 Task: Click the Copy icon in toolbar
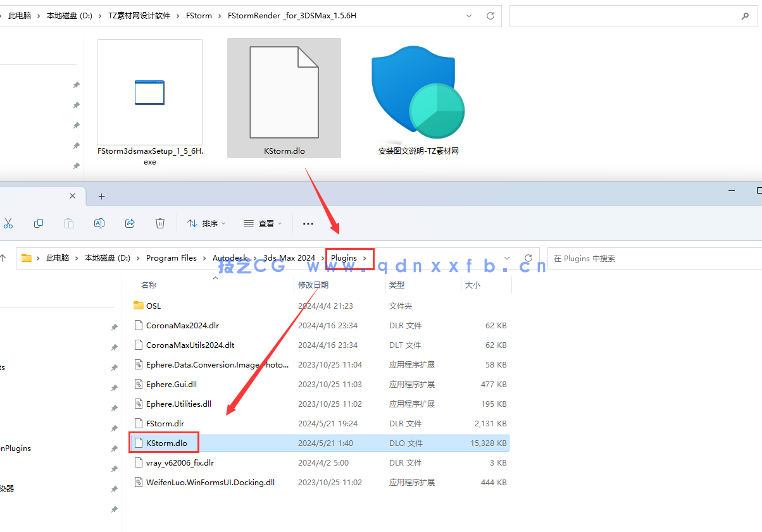[x=39, y=223]
